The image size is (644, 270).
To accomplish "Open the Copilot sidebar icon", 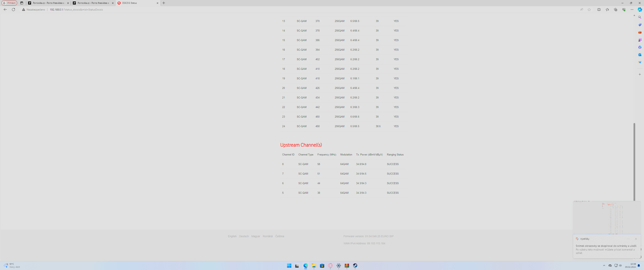I will 640,10.
